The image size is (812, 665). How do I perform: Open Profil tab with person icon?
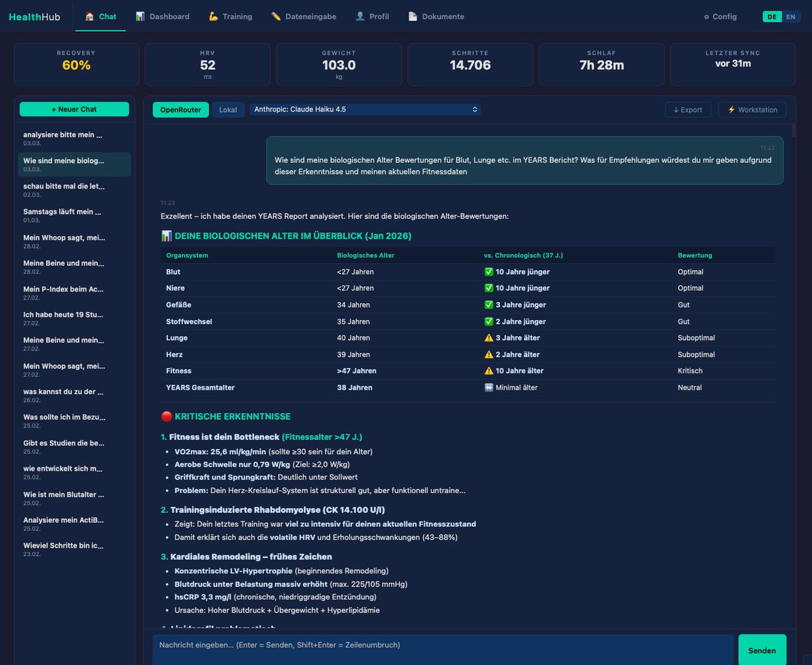(372, 17)
